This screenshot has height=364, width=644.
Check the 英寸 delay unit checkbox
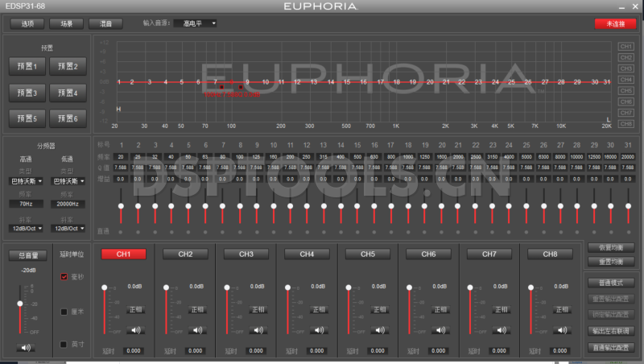point(65,345)
